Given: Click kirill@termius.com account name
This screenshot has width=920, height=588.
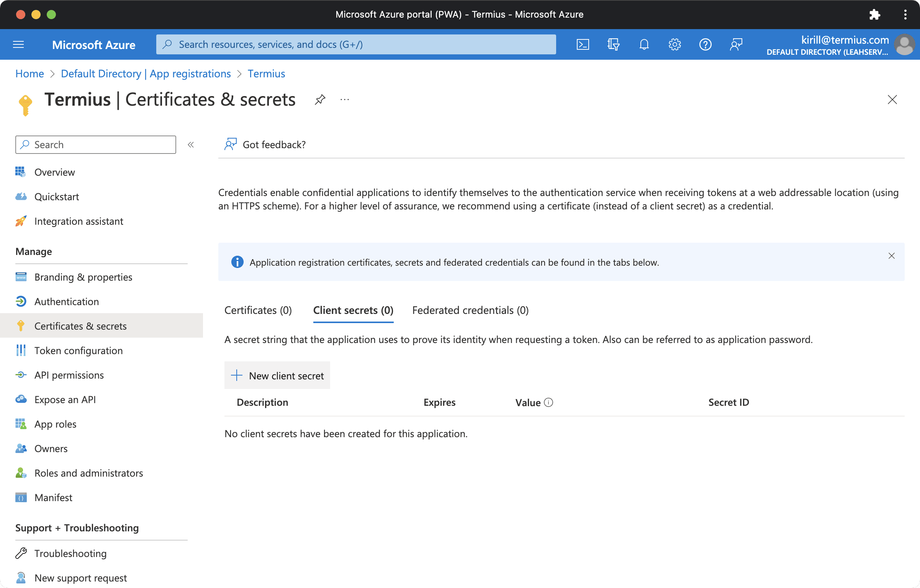Looking at the screenshot, I should coord(845,40).
